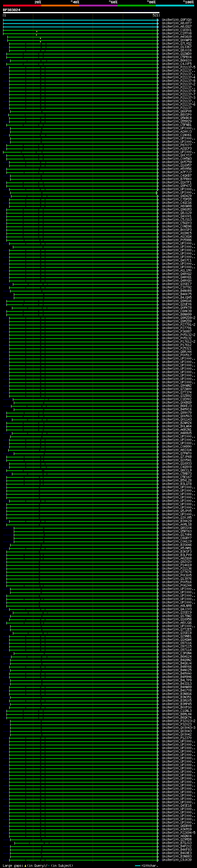Select the green alignment bar for UniRef100_C1E8X1
The width and height of the screenshot is (197, 868).
(81, 30)
